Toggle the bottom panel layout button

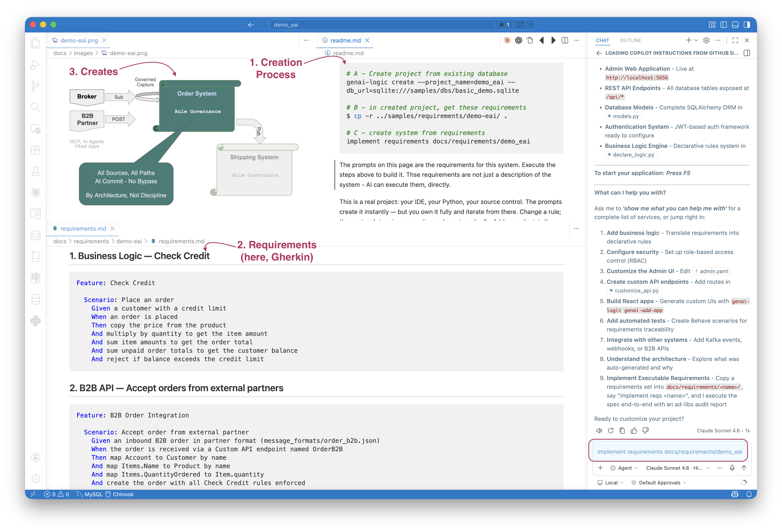(x=735, y=25)
